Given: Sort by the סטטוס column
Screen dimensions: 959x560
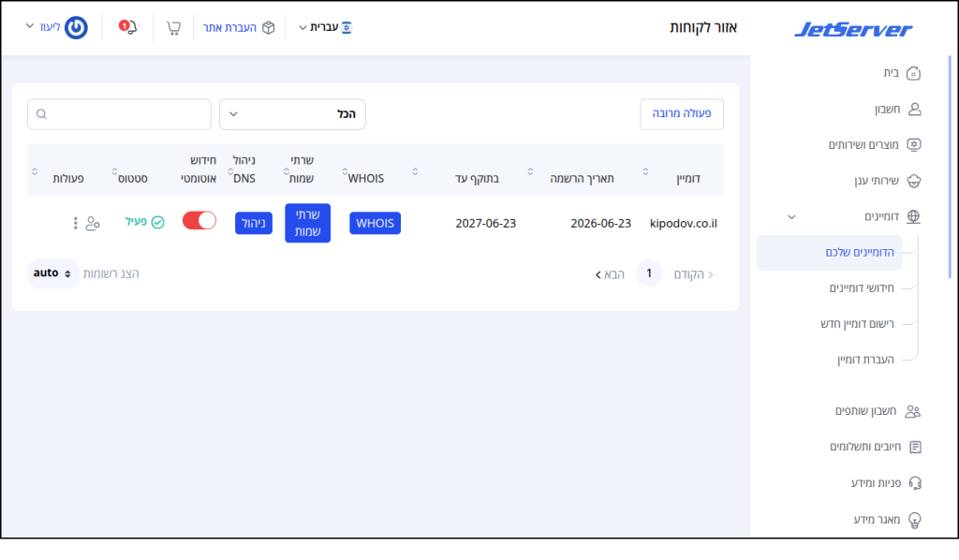Looking at the screenshot, I should click(x=114, y=171).
